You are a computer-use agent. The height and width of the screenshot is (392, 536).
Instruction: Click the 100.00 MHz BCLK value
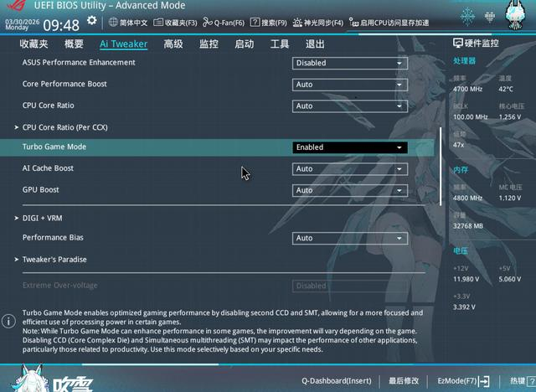[x=471, y=117]
